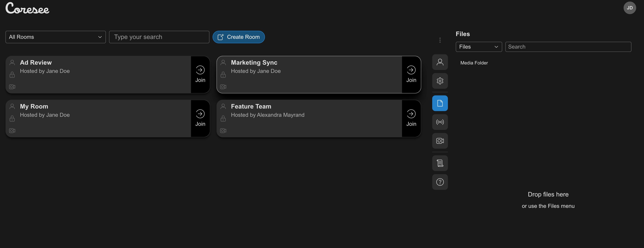Expand the All Rooms filter dropdown
Viewport: 644px width, 248px height.
click(55, 37)
